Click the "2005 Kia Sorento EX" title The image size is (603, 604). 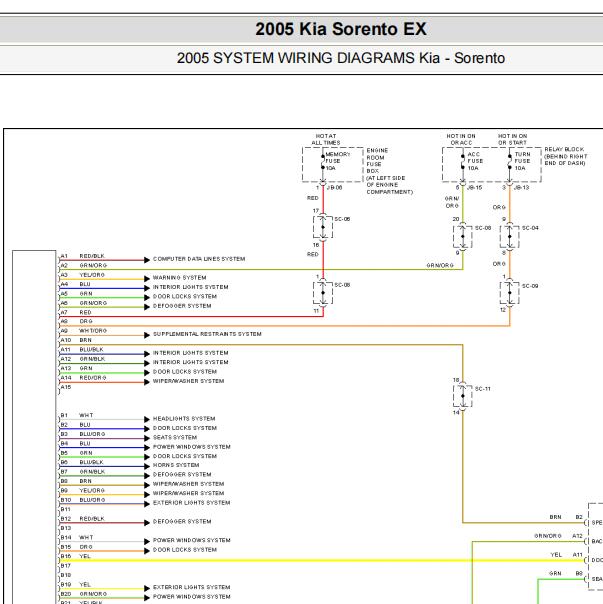point(341,29)
